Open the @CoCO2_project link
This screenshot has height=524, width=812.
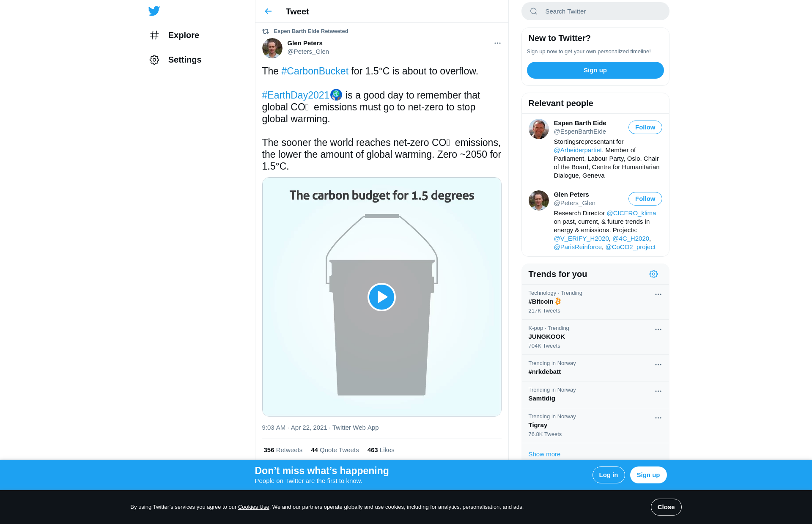[x=631, y=247]
